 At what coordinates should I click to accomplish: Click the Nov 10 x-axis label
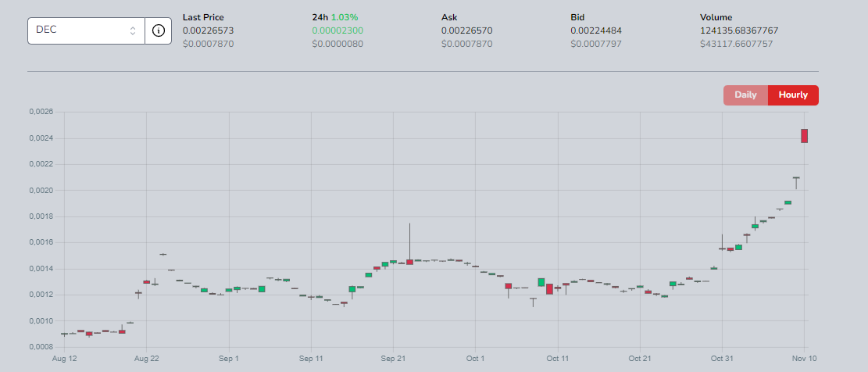point(804,359)
